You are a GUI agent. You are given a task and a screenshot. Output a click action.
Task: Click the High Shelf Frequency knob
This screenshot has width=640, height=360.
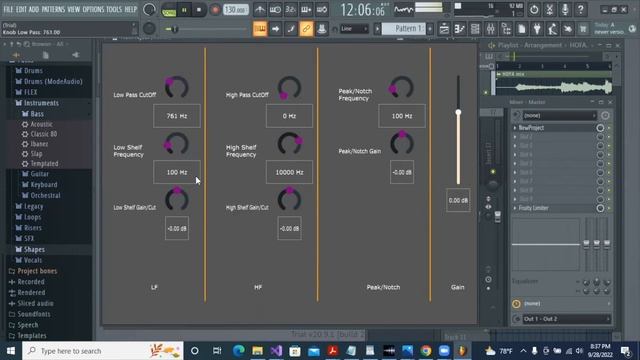point(289,143)
